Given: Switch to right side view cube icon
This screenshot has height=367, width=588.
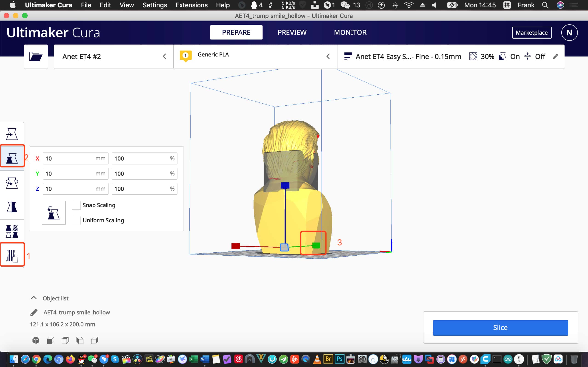Looking at the screenshot, I should tap(94, 340).
